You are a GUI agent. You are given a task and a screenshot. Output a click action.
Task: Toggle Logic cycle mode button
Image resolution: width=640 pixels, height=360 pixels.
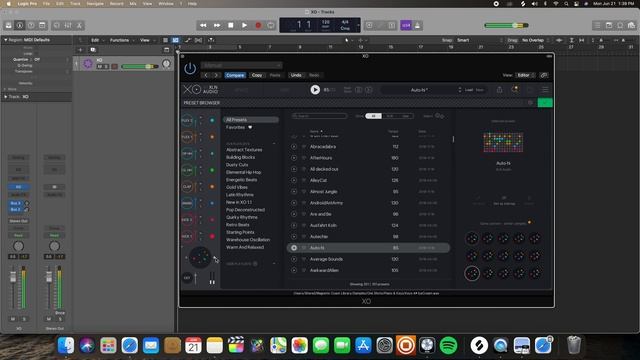271,25
